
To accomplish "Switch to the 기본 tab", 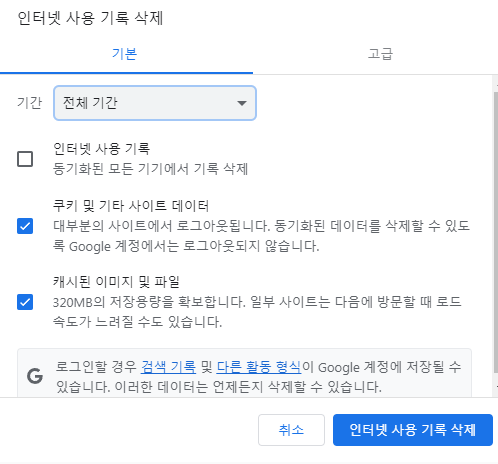I will pyautogui.click(x=124, y=54).
